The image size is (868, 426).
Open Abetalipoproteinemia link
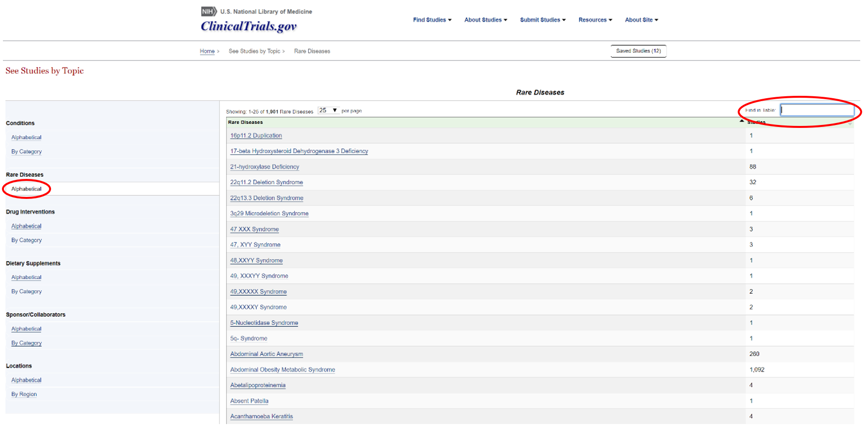[x=258, y=385]
